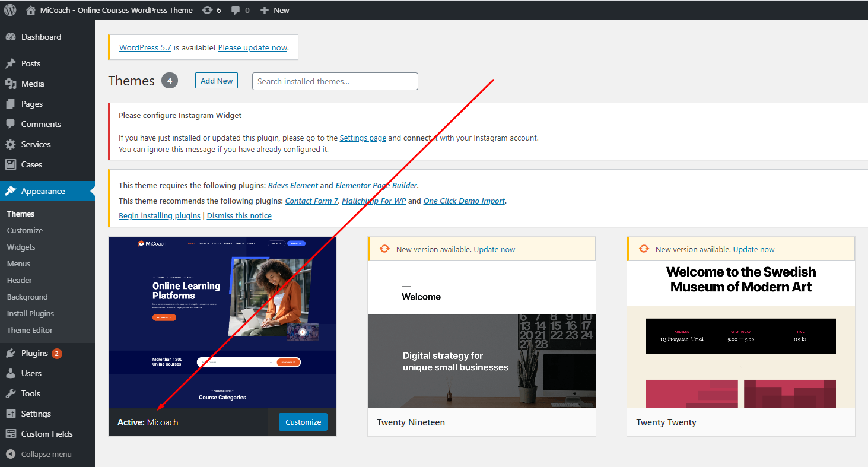Click Update now link on Twenty Nineteen
Image resolution: width=868 pixels, height=467 pixels.
[494, 249]
